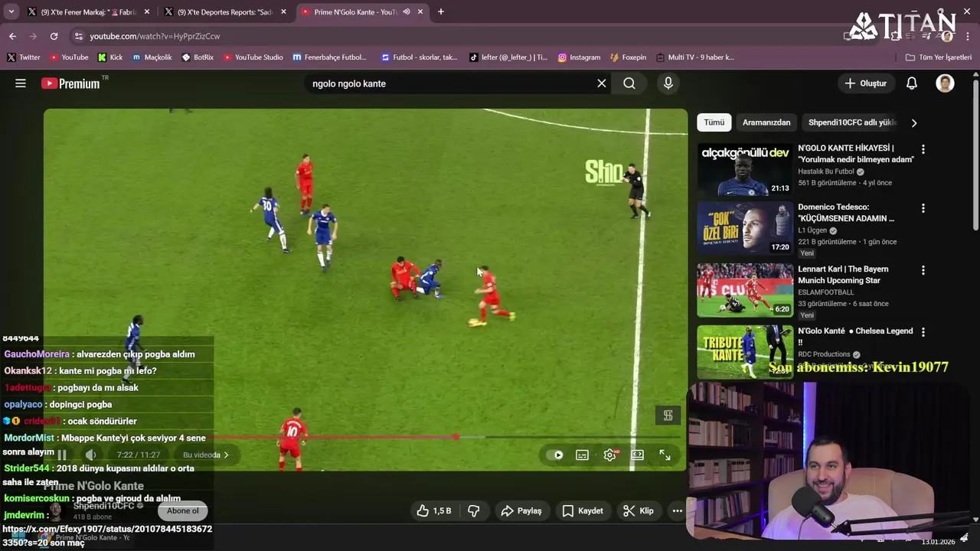Select the Aramanızdan filter chip

[766, 122]
